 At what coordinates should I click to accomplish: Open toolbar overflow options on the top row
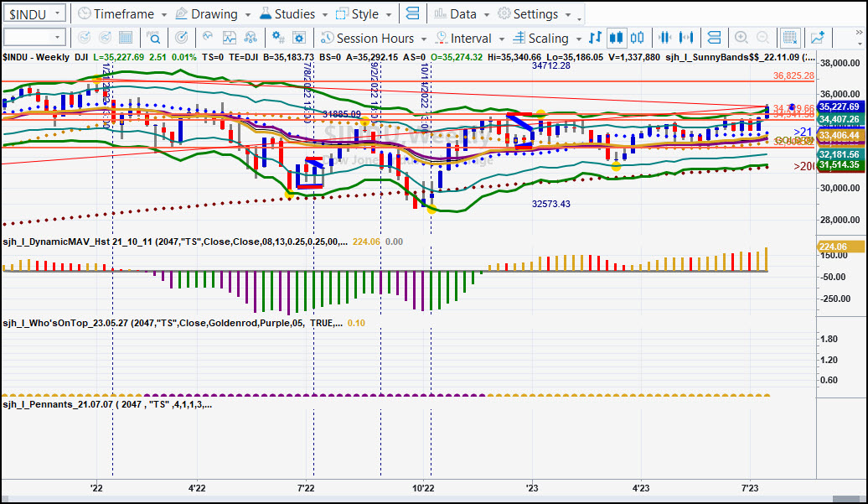tap(580, 19)
